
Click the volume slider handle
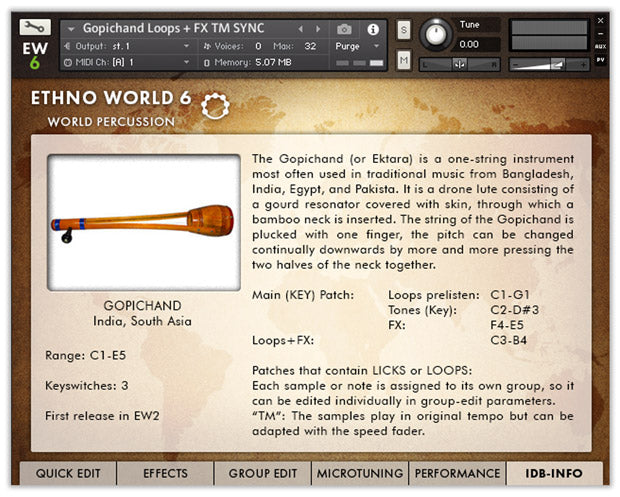point(557,64)
